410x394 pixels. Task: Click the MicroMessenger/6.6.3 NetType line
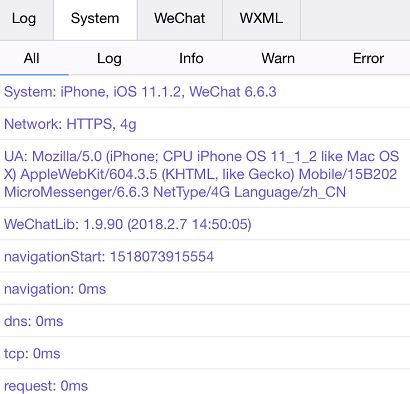point(175,192)
